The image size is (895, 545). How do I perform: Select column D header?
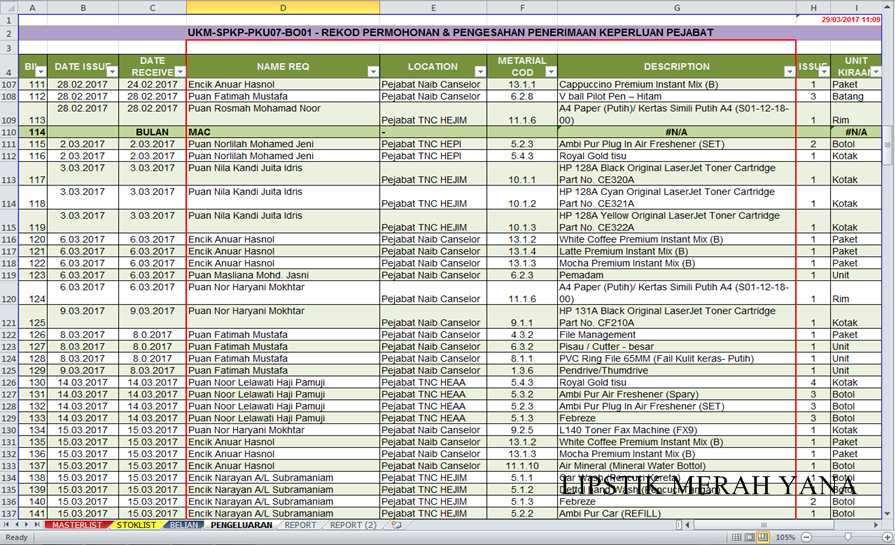[283, 7]
